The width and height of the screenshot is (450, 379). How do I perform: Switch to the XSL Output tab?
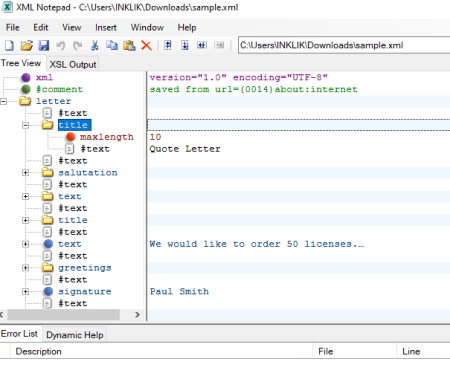73,64
